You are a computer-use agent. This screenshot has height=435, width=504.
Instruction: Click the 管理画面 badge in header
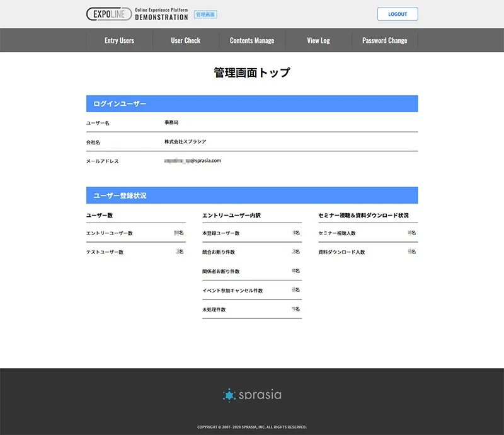coord(205,14)
